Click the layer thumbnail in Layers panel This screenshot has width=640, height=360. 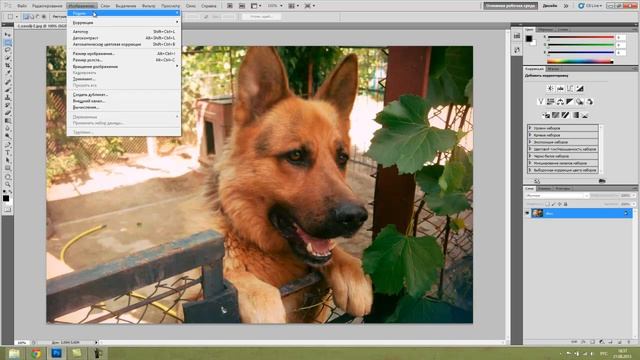538,213
